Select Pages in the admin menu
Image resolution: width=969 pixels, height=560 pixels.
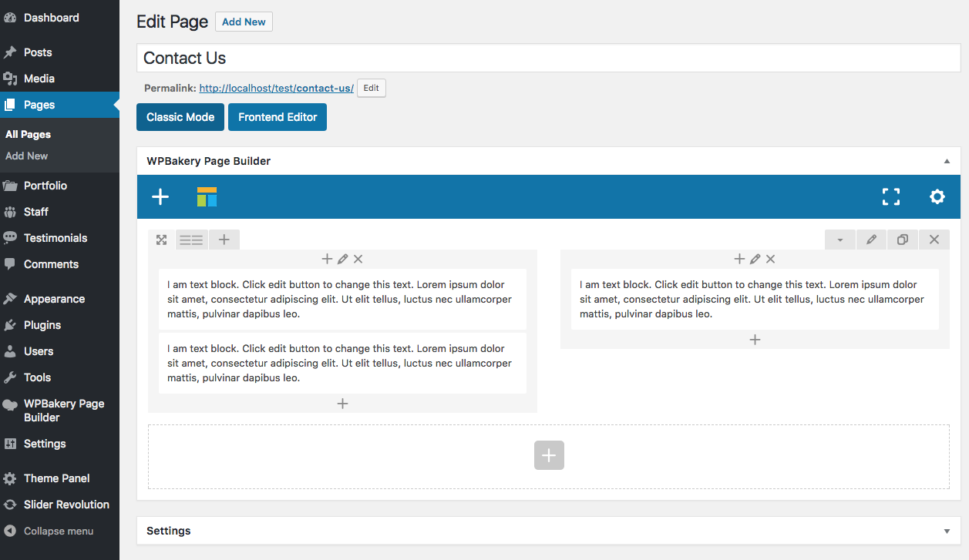(59, 105)
